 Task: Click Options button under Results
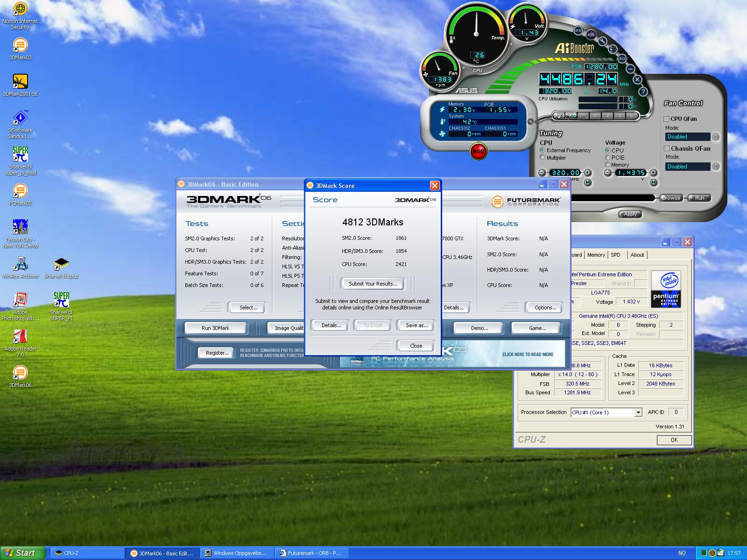[x=545, y=308]
